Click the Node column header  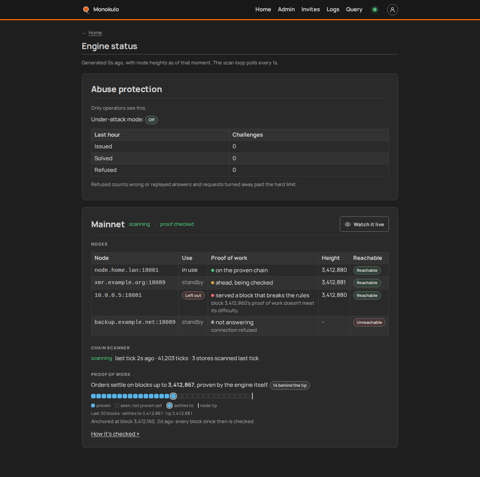[x=101, y=258]
